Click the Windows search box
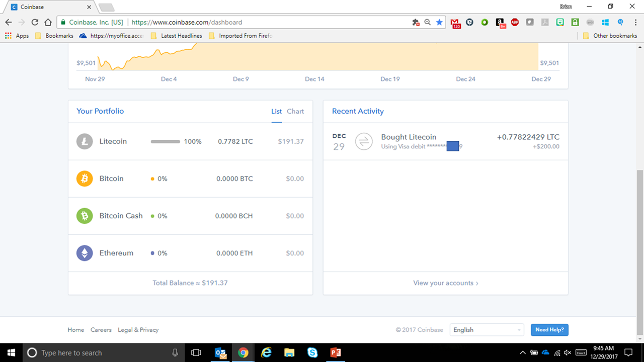The width and height of the screenshot is (644, 362). pos(103,352)
